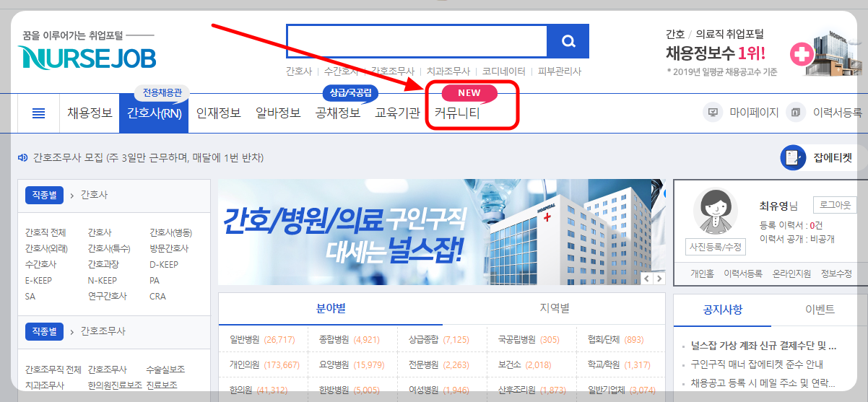
Task: Click the search magnifier button
Action: (x=568, y=41)
